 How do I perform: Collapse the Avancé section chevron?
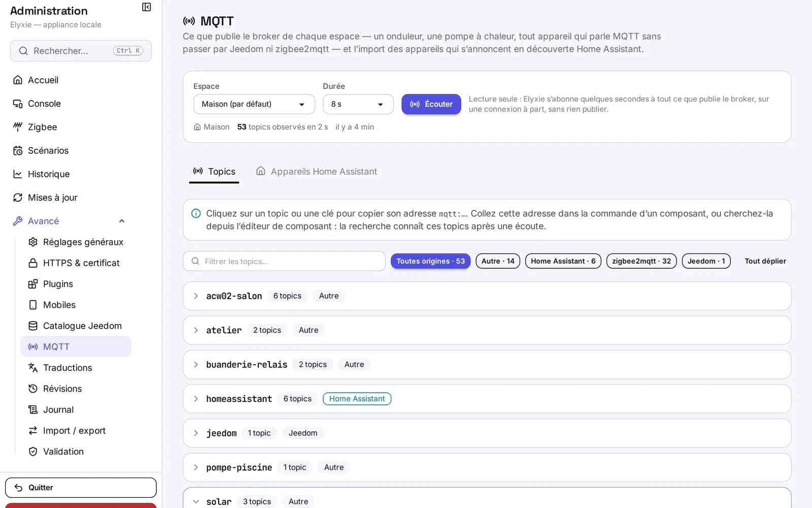pos(122,221)
